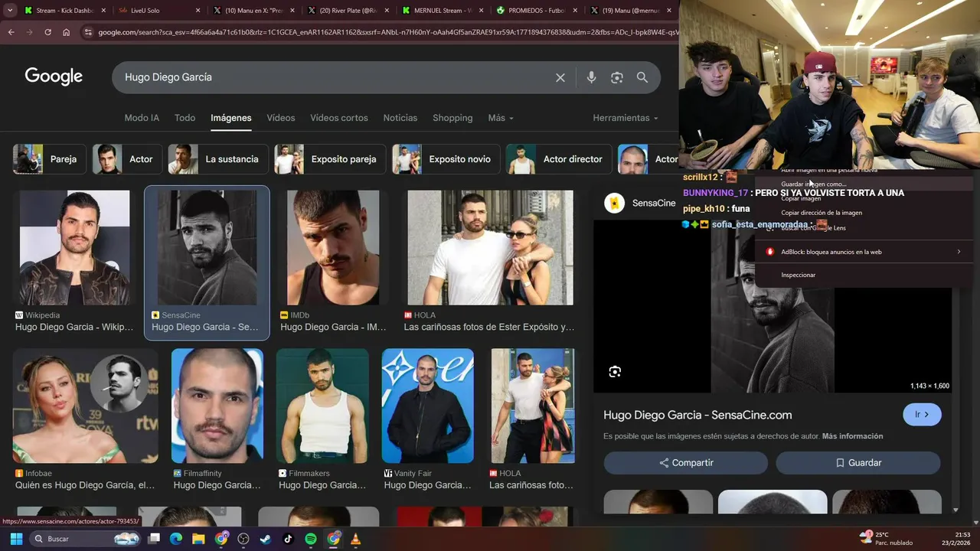Image resolution: width=980 pixels, height=551 pixels.
Task: Close the Stream - Kick Dashboard tab
Action: tap(102, 11)
